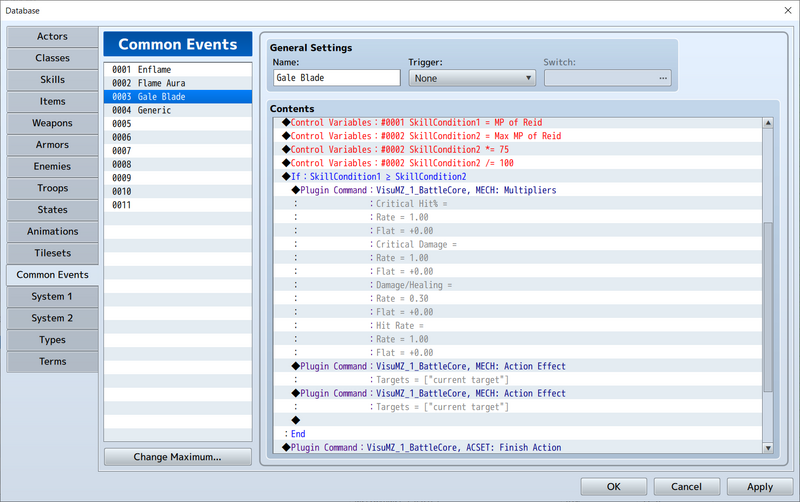Select the Enflame common event
The width and height of the screenshot is (800, 502).
pos(177,69)
